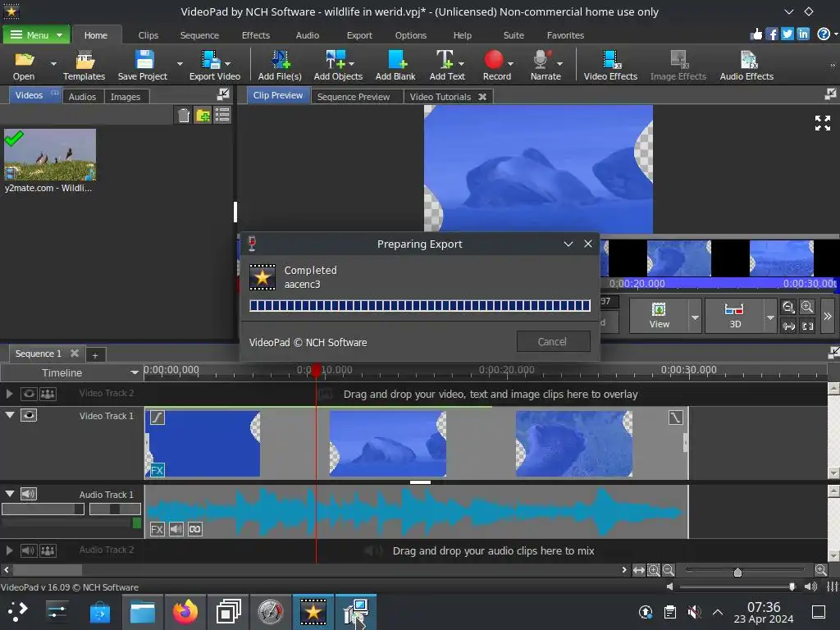Viewport: 840px width, 630px height.
Task: Cancel the Preparing Export dialog
Action: click(553, 341)
